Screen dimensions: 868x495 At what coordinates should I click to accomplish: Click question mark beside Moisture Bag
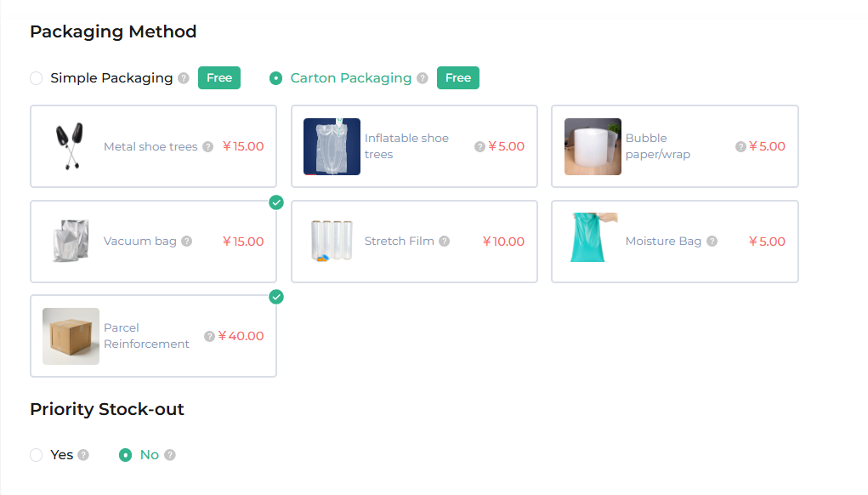tap(712, 242)
